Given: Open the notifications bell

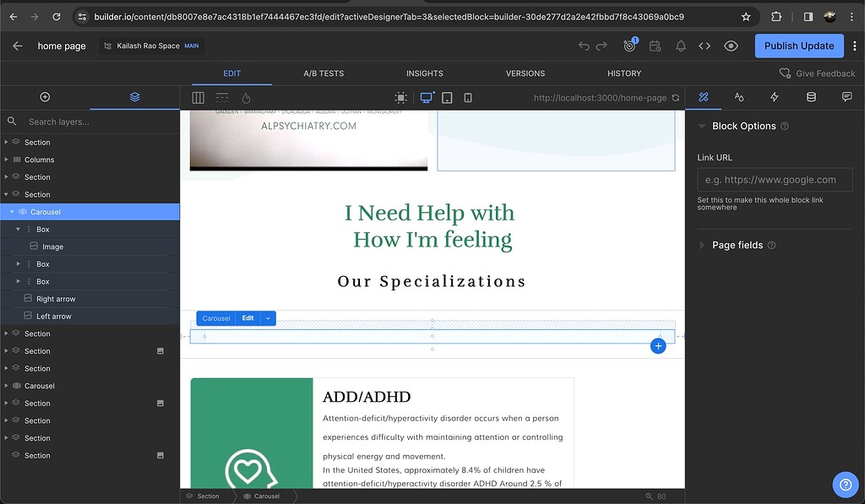Looking at the screenshot, I should coord(680,46).
